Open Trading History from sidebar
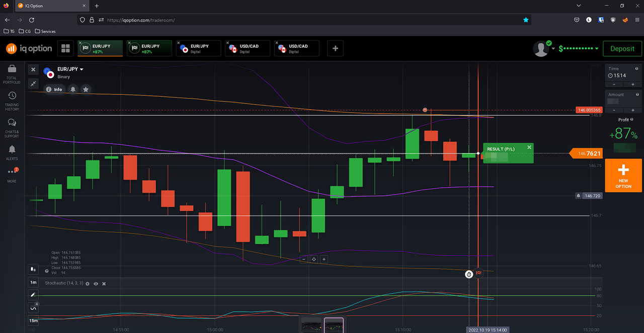The width and height of the screenshot is (644, 333). pyautogui.click(x=12, y=101)
